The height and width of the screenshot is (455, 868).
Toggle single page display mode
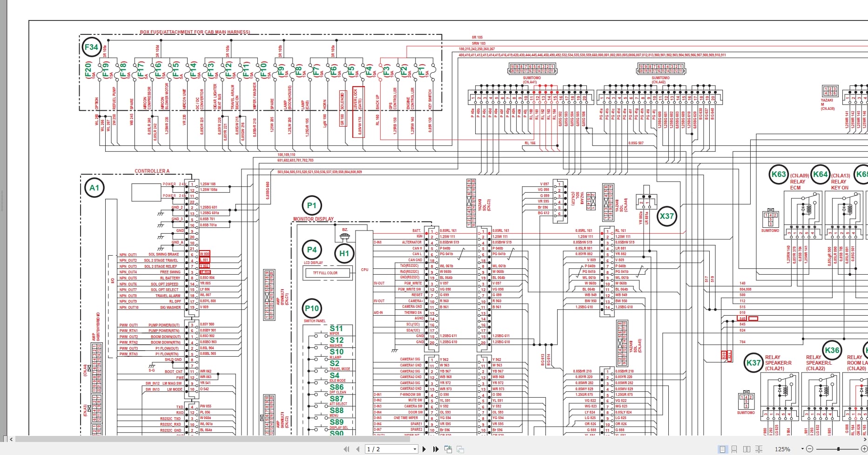coord(722,449)
